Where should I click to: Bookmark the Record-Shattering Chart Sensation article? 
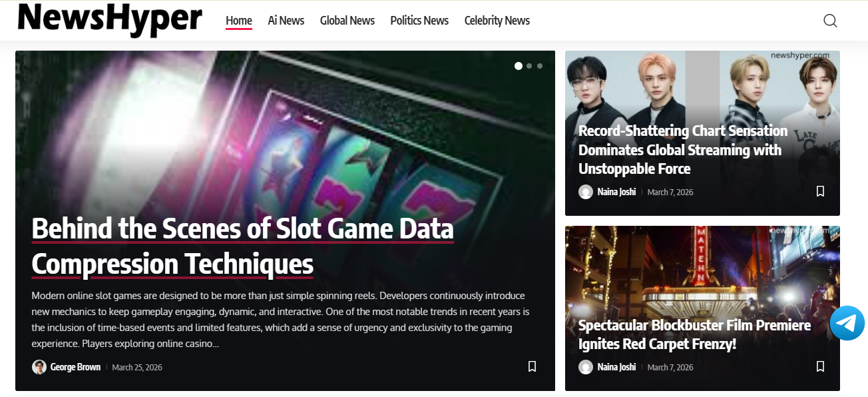coord(820,191)
